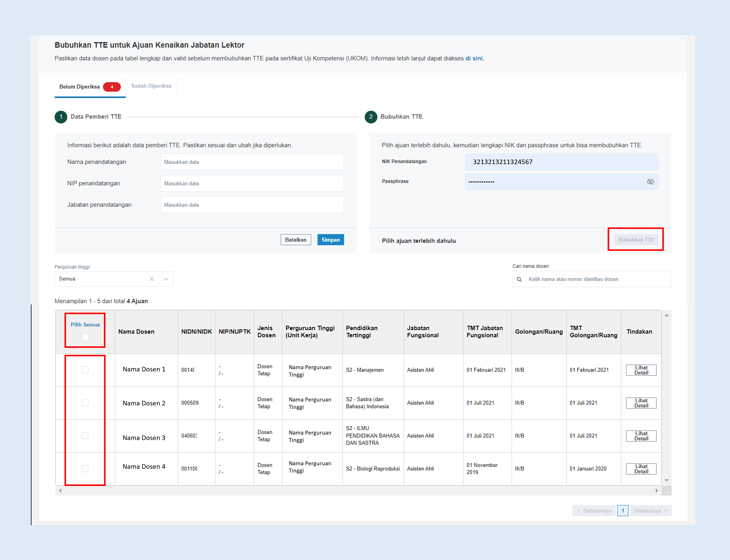Screen dimensions: 730x560
Task: Click step 2 Bubuhkan TTE circle
Action: point(371,117)
